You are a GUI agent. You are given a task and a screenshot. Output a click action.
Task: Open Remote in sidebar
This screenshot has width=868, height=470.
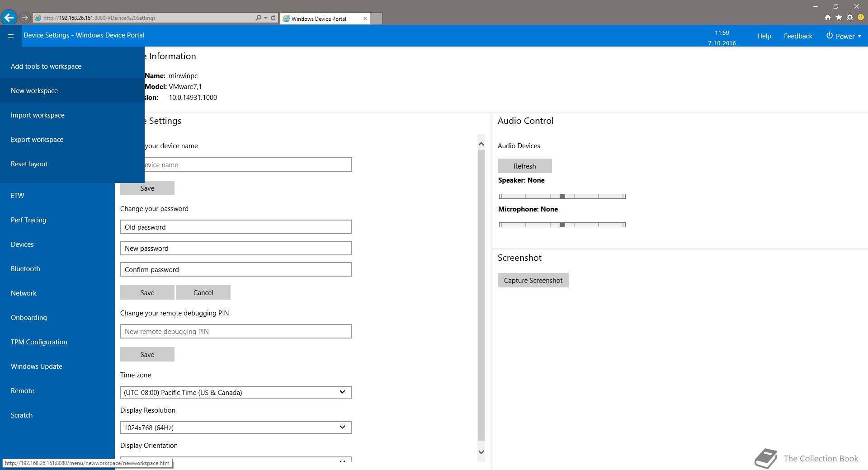click(x=57, y=391)
